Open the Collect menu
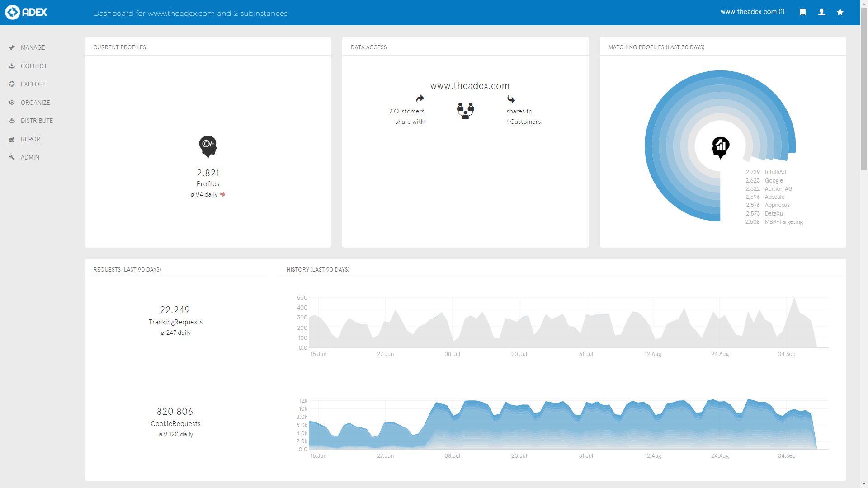Viewport: 868px width, 488px height. [33, 66]
